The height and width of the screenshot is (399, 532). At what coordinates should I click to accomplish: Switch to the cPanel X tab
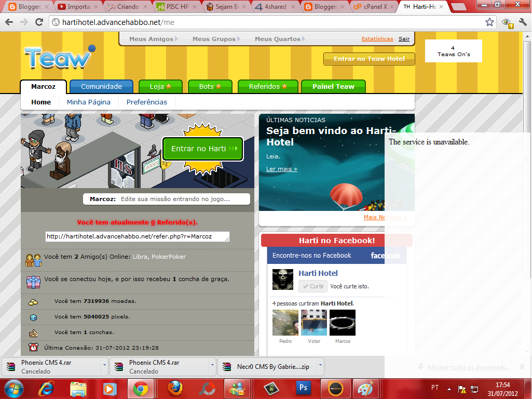click(373, 6)
